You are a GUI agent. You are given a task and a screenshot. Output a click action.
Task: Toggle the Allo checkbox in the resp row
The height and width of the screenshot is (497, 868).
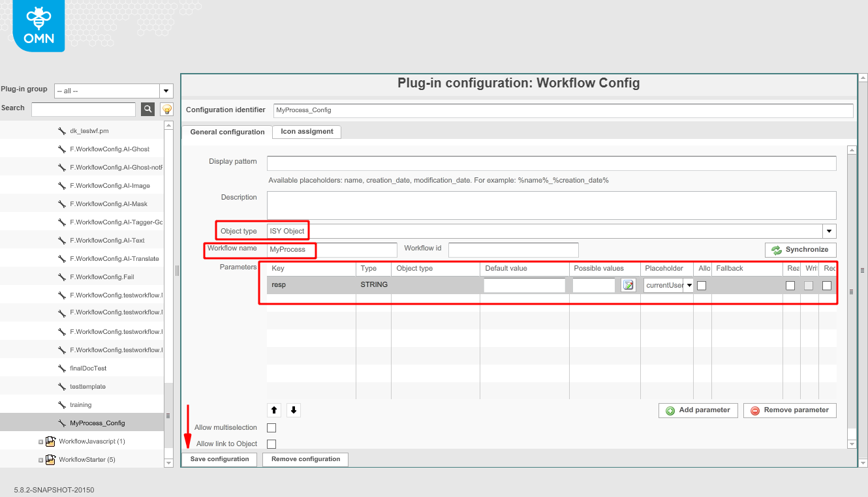click(x=702, y=285)
